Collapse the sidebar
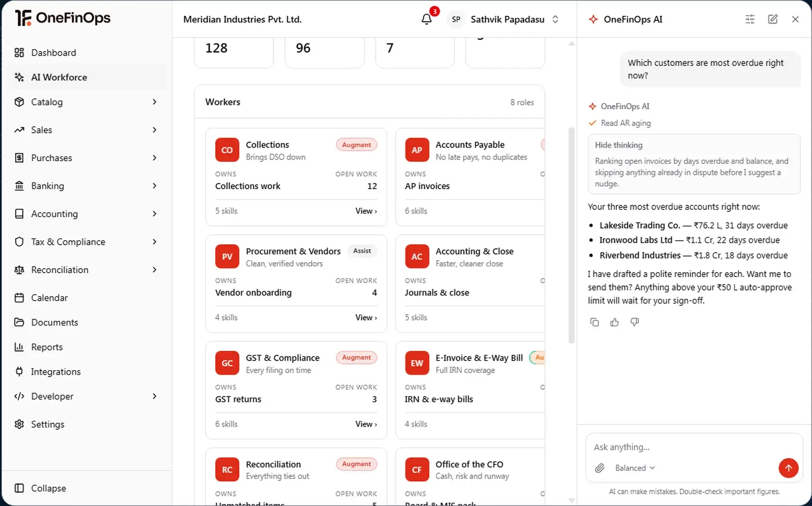This screenshot has width=812, height=506. pyautogui.click(x=41, y=488)
